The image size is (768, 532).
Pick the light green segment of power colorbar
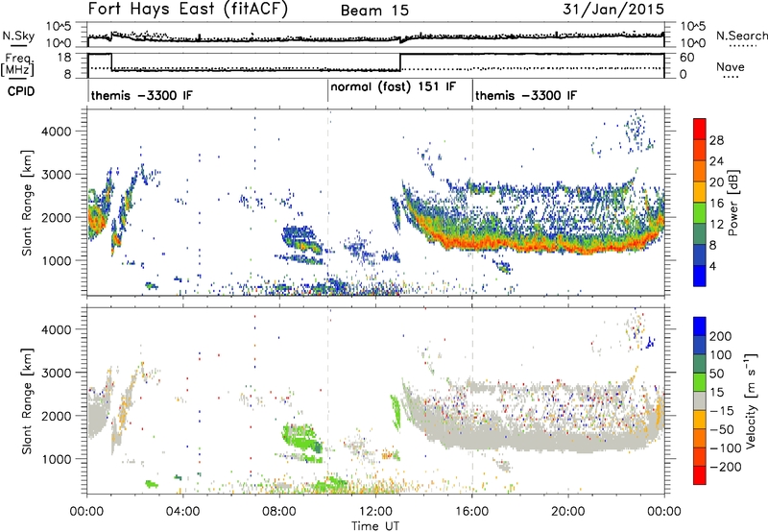click(x=700, y=213)
